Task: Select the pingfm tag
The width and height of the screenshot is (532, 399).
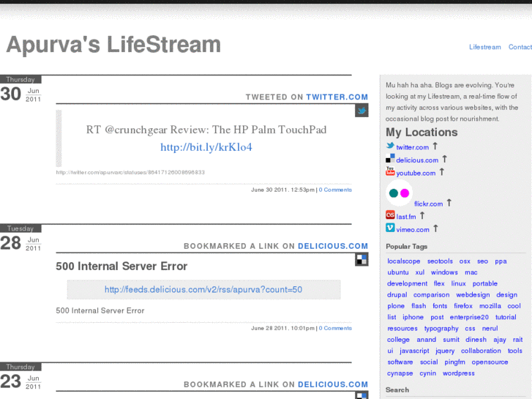Action: (455, 362)
